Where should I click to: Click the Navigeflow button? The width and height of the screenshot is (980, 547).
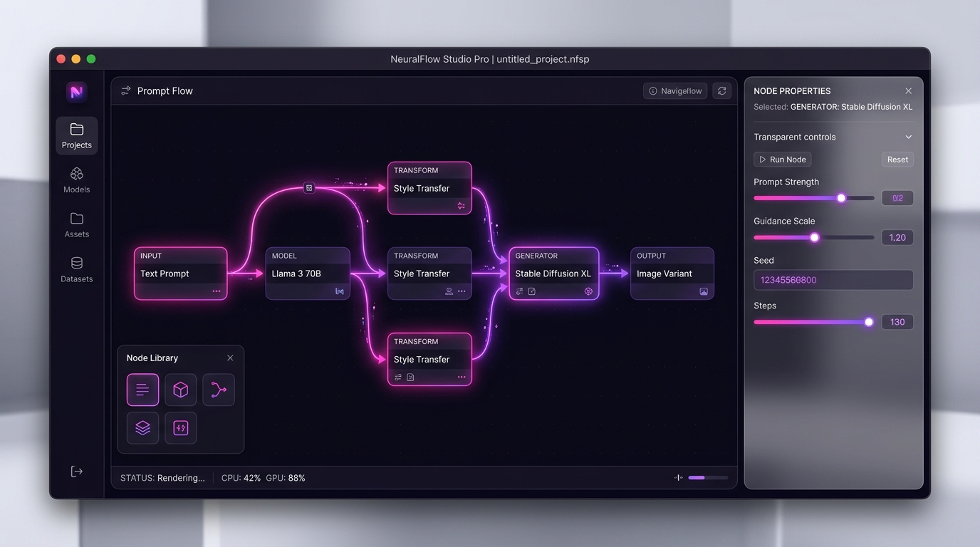[675, 90]
